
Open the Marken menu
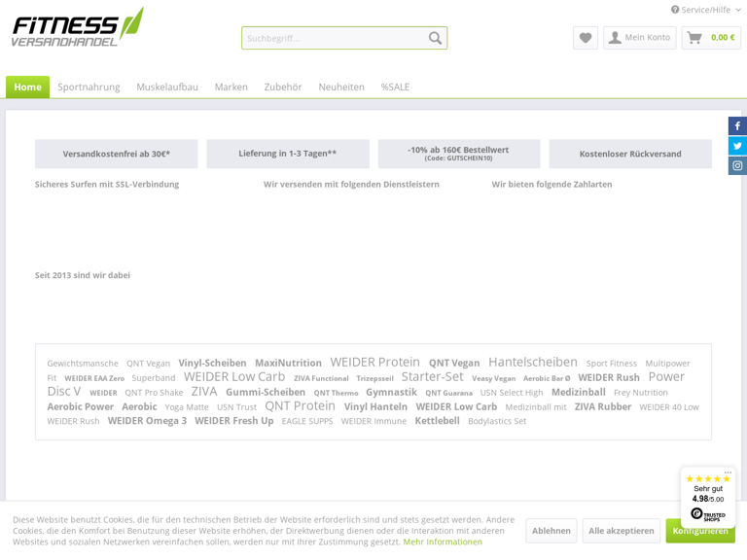tap(231, 87)
